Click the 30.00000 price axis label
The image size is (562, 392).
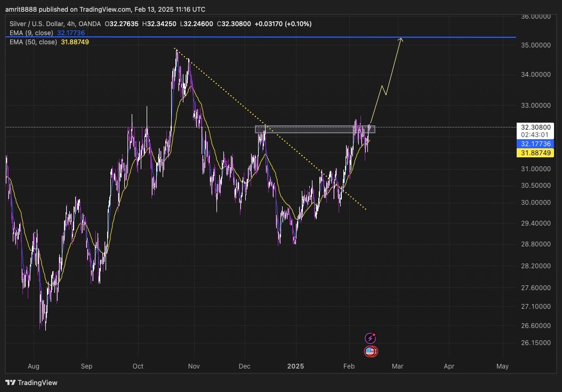535,203
